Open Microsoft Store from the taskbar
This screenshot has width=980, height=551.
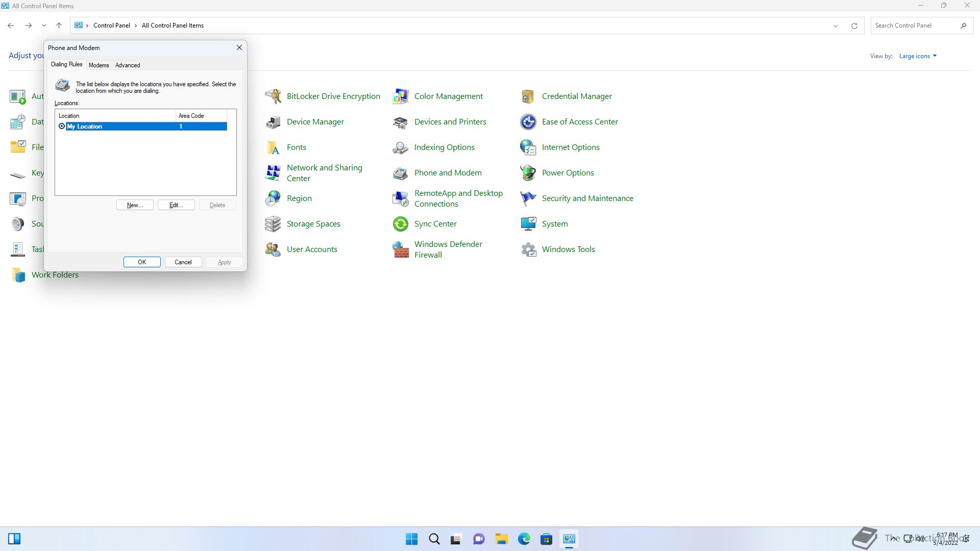[x=546, y=539]
